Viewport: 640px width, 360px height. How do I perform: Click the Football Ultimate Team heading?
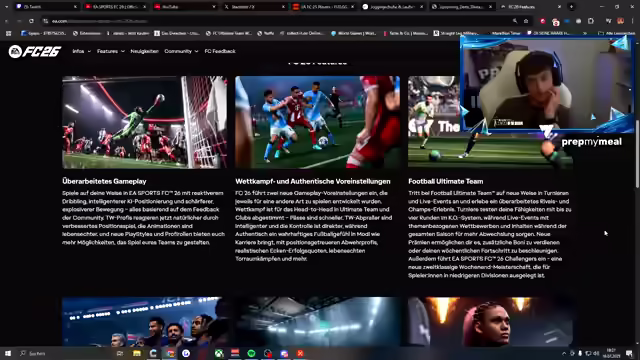point(446,181)
